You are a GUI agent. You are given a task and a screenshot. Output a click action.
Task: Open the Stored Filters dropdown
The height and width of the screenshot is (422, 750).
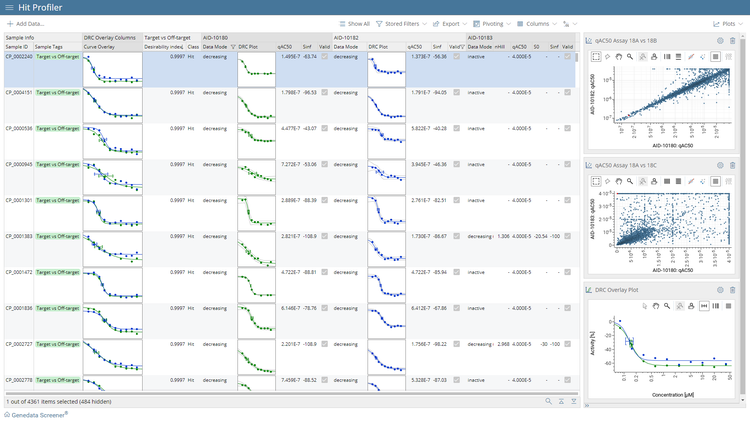[401, 23]
